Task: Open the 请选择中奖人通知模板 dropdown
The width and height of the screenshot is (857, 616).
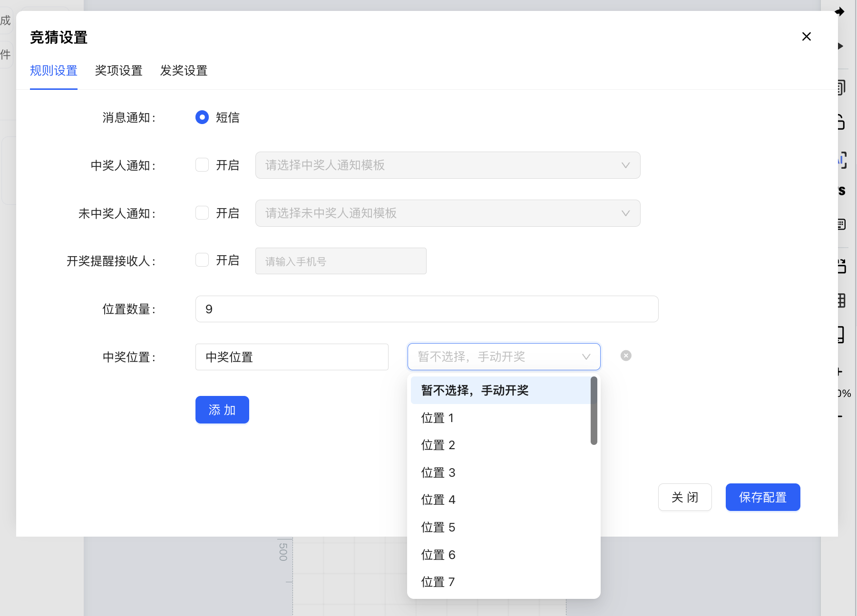Action: coord(447,165)
